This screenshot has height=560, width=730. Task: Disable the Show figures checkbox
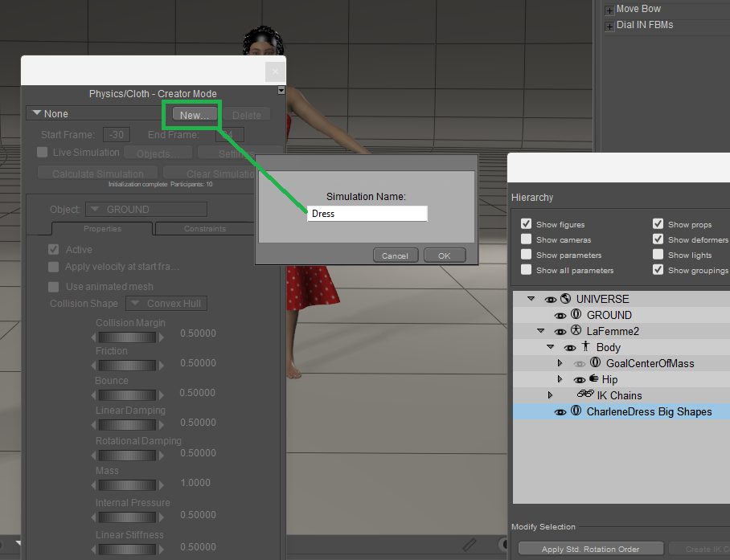pos(526,224)
